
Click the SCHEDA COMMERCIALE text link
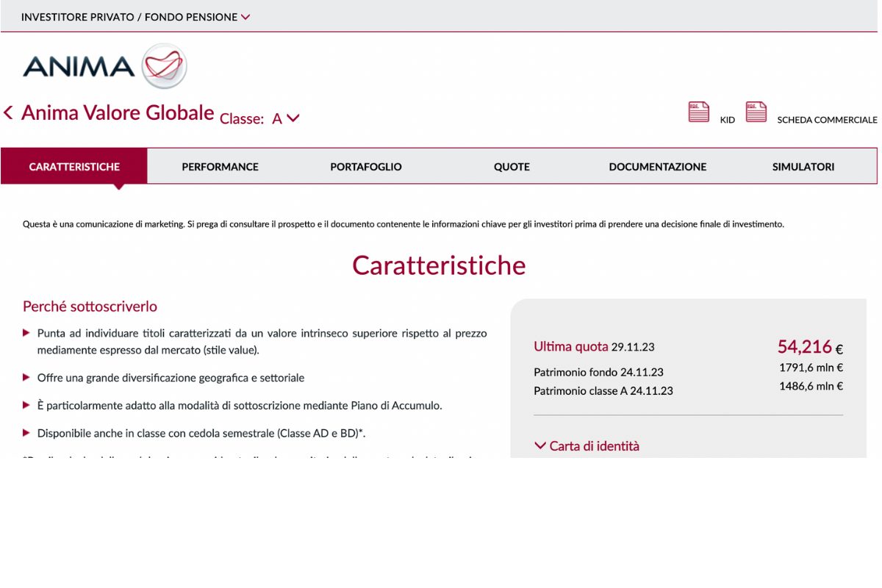pyautogui.click(x=827, y=120)
